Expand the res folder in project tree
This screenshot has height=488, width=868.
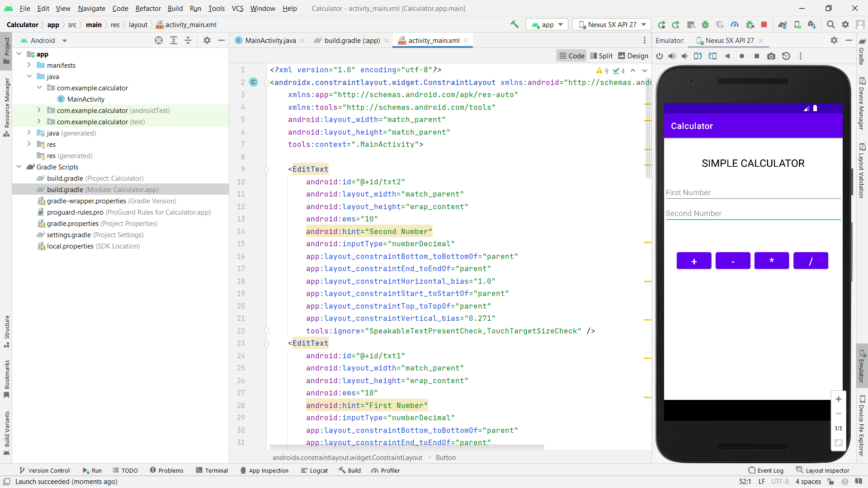coord(29,144)
